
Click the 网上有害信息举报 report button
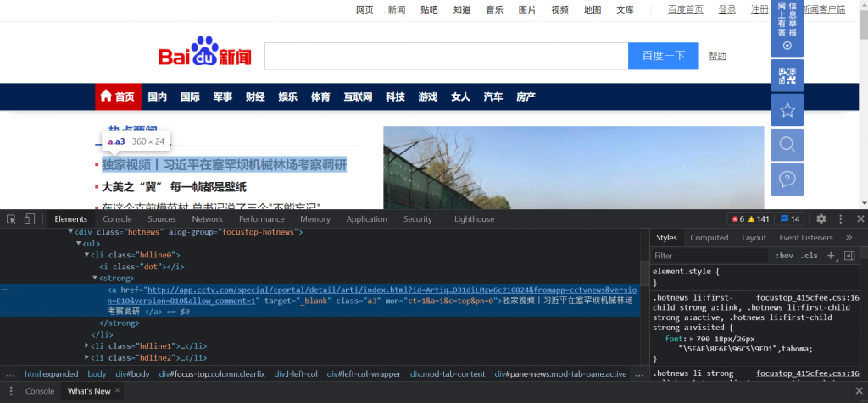(x=787, y=28)
